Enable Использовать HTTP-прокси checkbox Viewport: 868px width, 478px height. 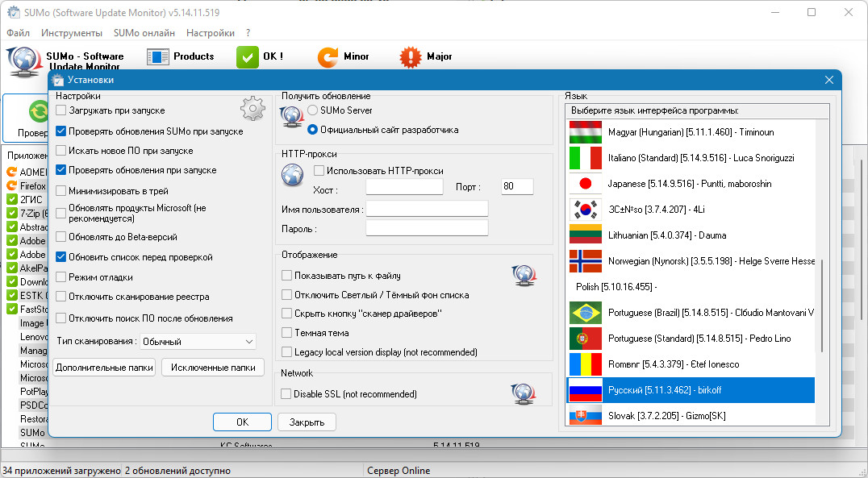319,170
